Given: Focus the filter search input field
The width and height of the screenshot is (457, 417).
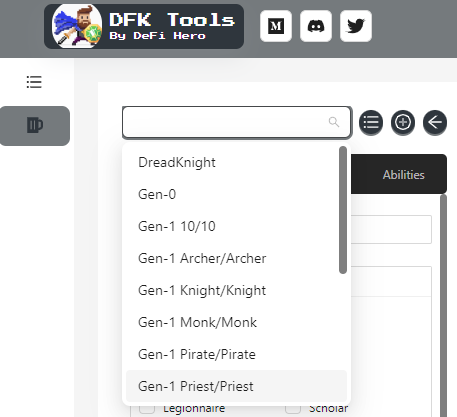Looking at the screenshot, I should [237, 122].
